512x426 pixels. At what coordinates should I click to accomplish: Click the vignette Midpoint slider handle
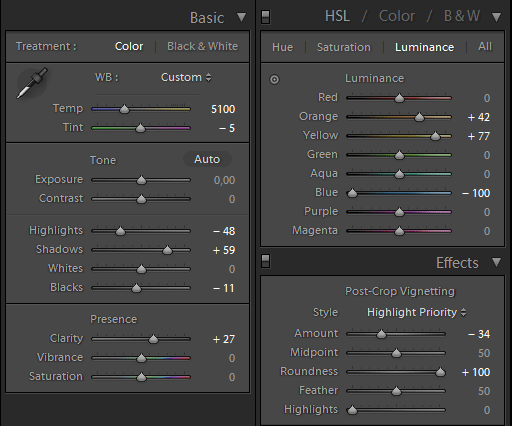tap(396, 353)
